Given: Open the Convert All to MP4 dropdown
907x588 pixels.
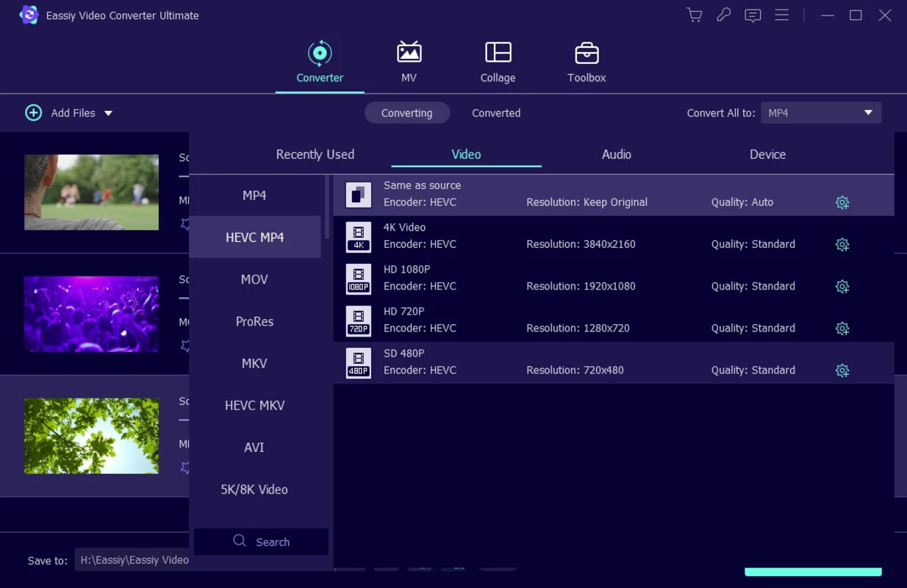Looking at the screenshot, I should coord(820,113).
